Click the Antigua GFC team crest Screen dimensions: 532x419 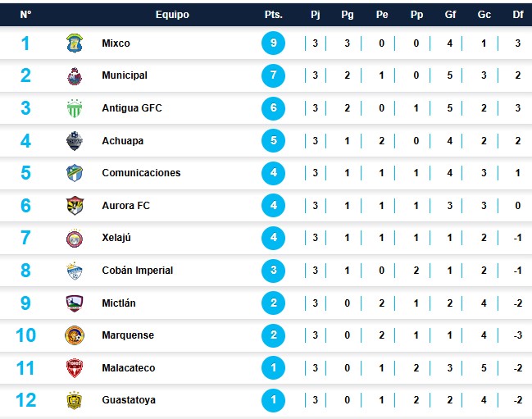[75, 108]
